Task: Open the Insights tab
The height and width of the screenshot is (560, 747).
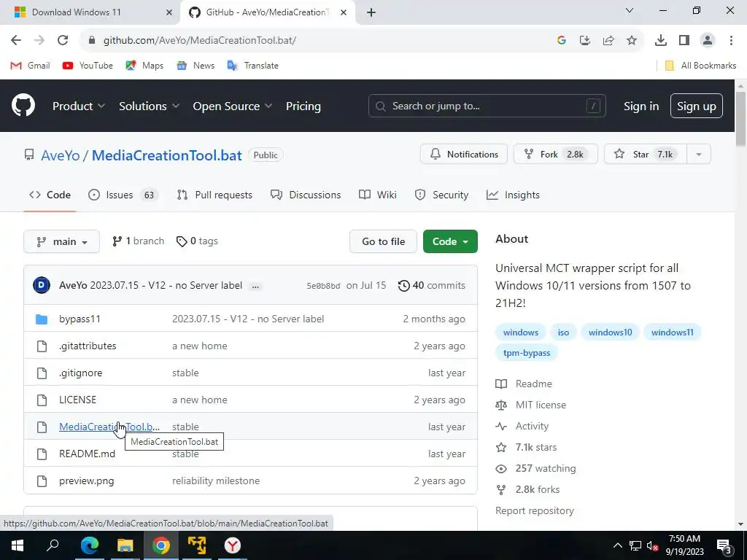Action: [513, 195]
